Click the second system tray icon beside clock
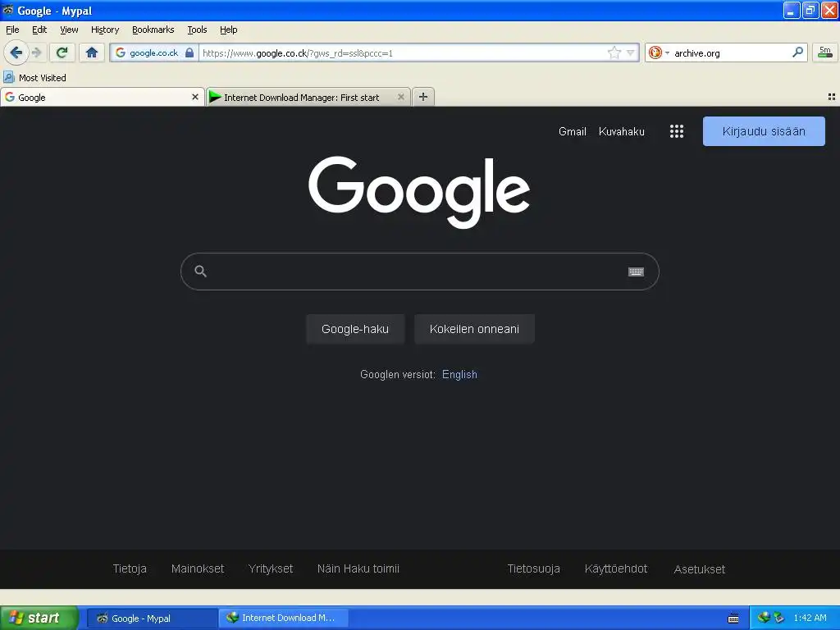 point(778,618)
